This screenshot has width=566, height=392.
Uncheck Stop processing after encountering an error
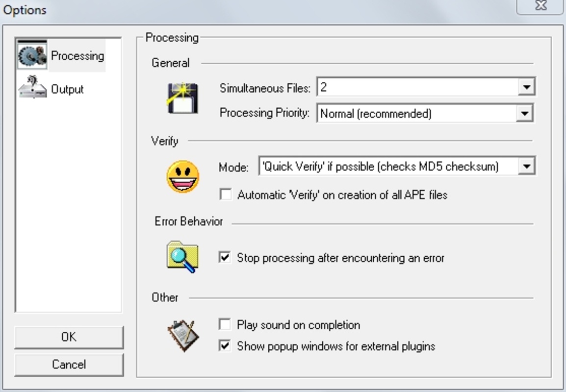(225, 257)
